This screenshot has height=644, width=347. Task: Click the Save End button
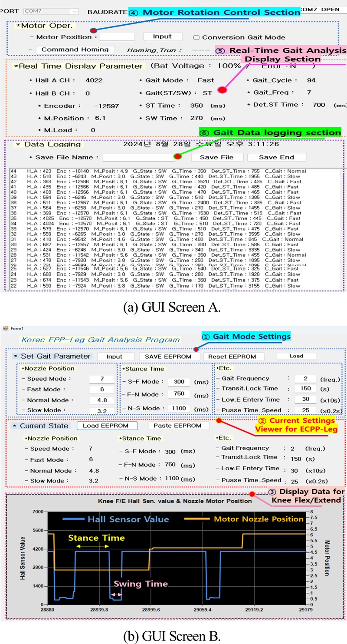276,157
